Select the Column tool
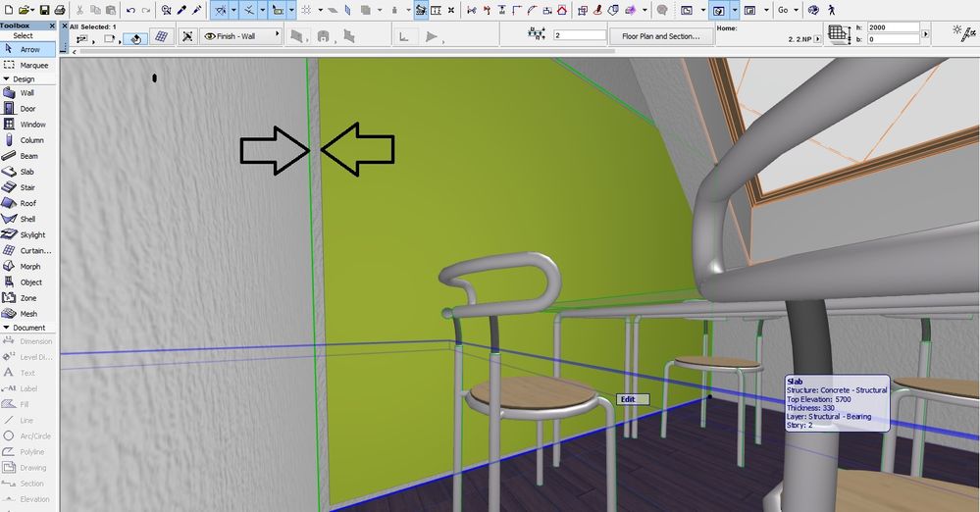 click(x=27, y=140)
